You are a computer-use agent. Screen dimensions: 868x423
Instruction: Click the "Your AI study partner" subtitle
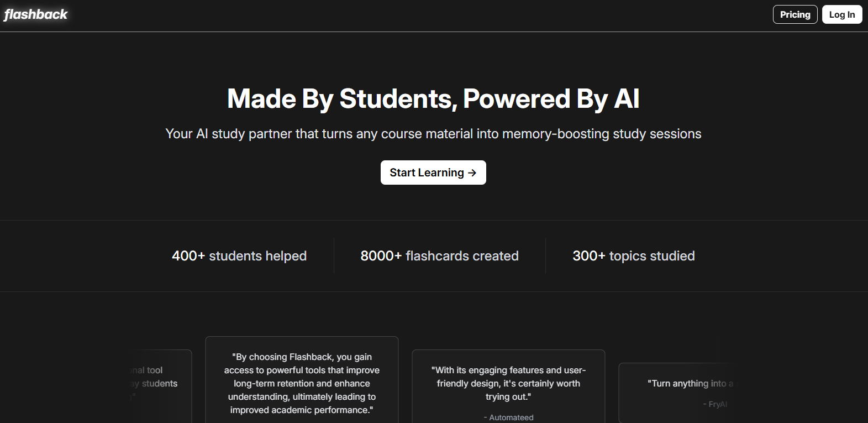[x=433, y=134]
